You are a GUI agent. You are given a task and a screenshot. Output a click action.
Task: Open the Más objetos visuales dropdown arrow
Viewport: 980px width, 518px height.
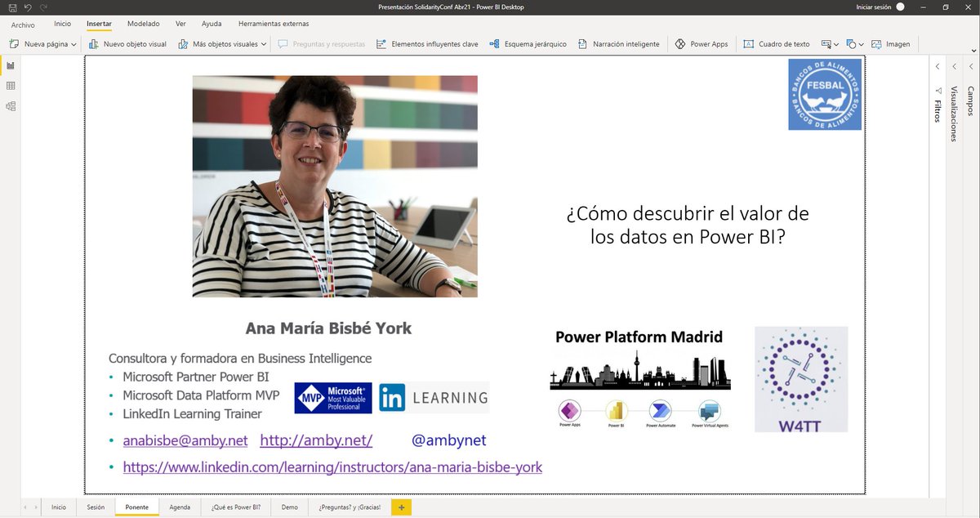click(264, 44)
